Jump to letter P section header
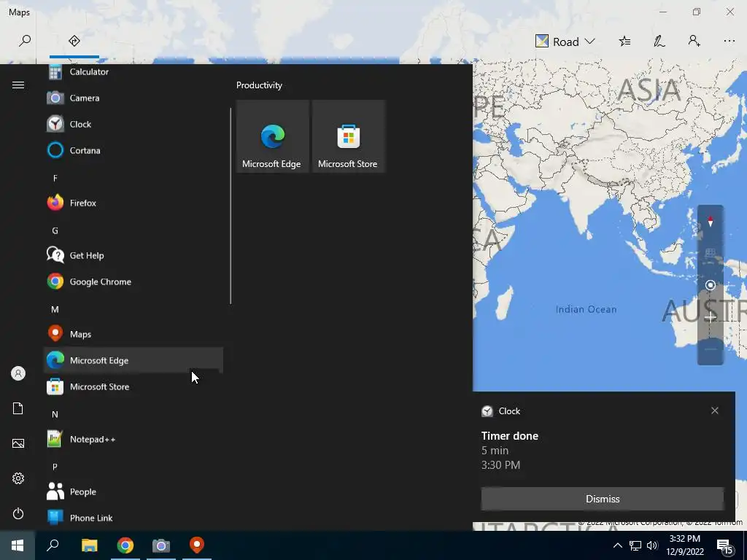The image size is (747, 560). (55, 467)
